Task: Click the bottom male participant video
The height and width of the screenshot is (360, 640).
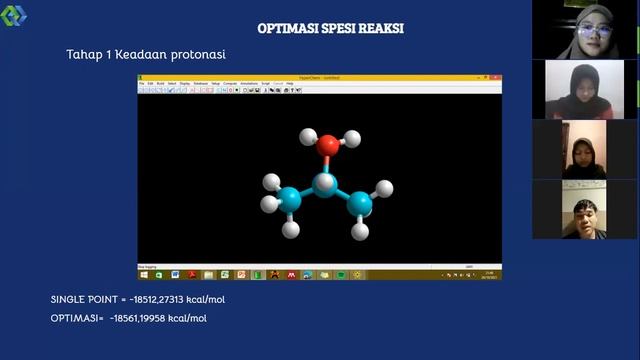Action: point(584,209)
